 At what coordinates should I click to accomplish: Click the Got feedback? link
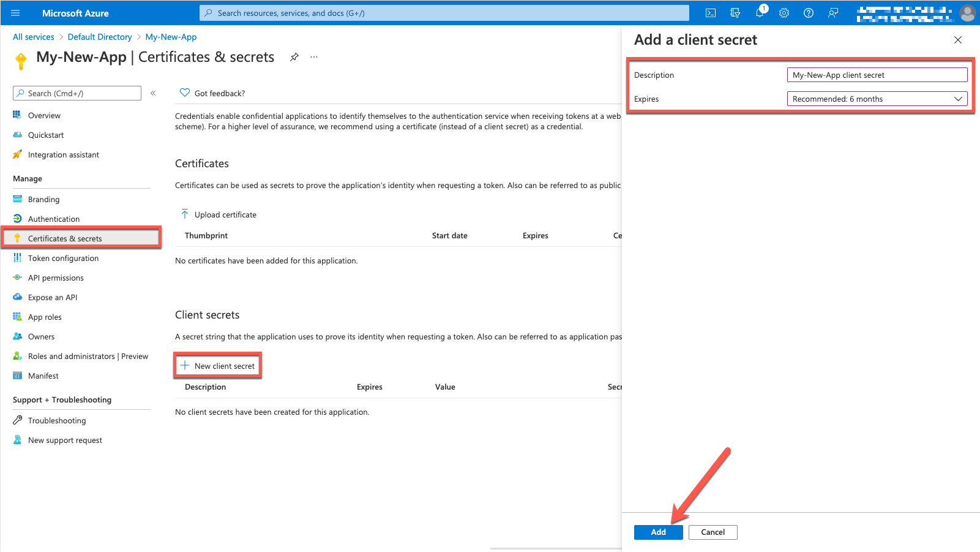click(x=220, y=93)
